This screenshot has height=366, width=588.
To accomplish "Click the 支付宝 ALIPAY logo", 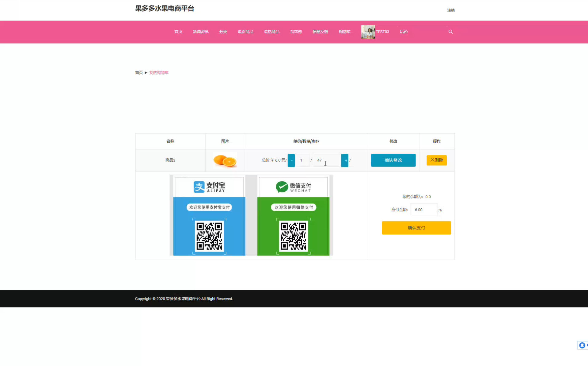I will point(209,187).
